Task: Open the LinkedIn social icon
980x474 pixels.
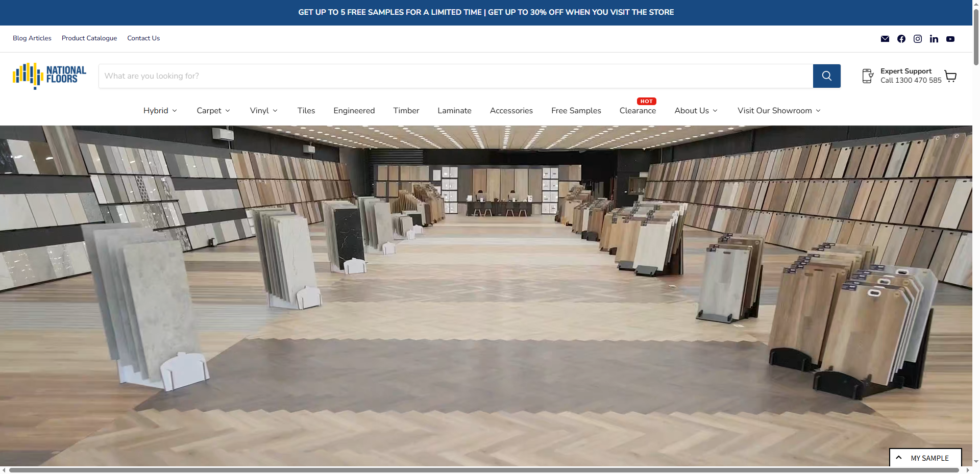Action: point(934,39)
